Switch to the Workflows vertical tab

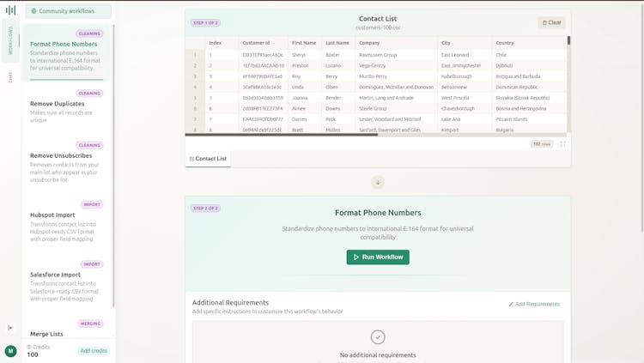pos(10,41)
